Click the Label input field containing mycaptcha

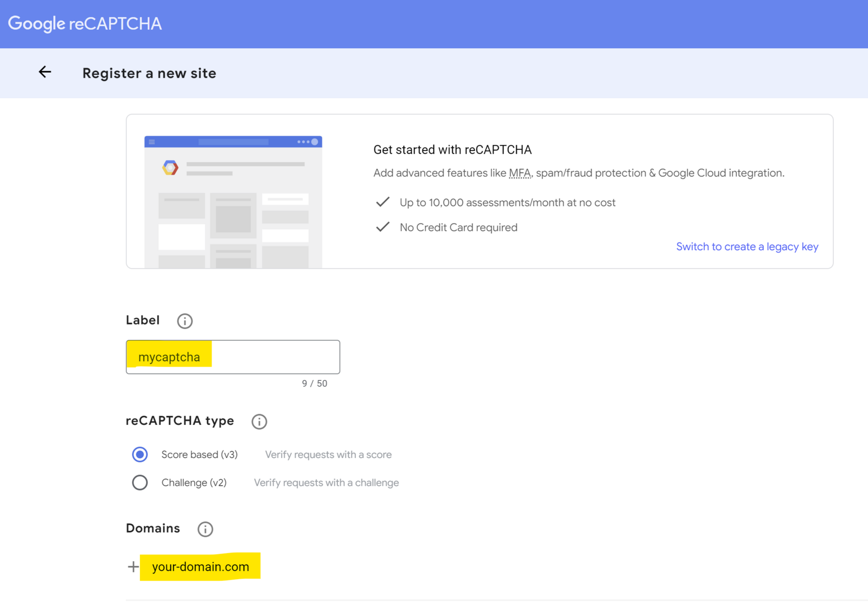(x=233, y=357)
